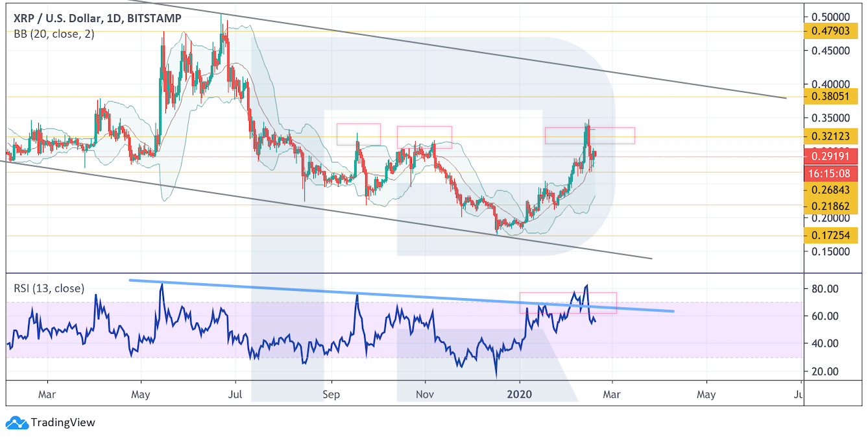The width and height of the screenshot is (868, 439).
Task: Open the TradingView link text
Action: pyautogui.click(x=64, y=423)
